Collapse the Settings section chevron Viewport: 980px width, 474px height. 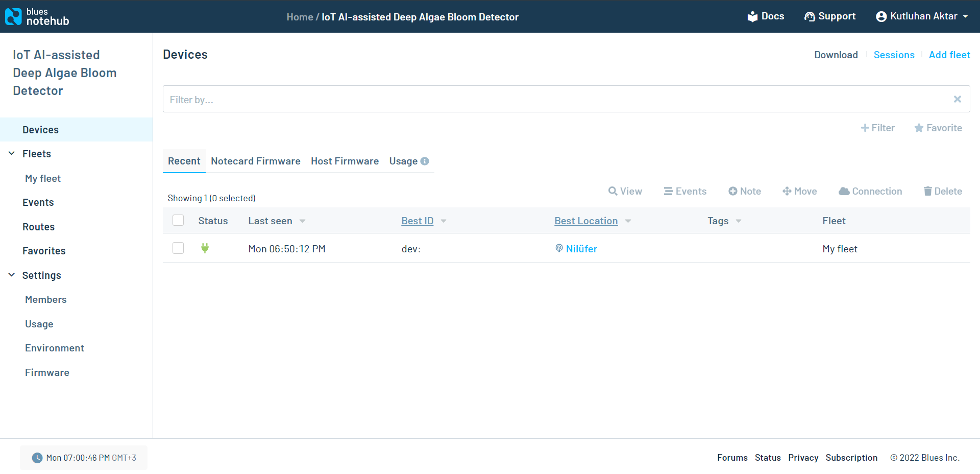click(x=12, y=275)
